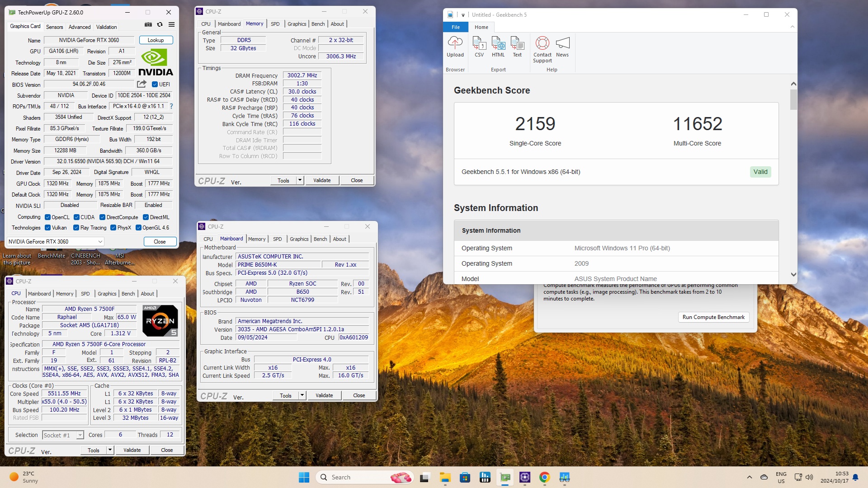Click the ENG US language indicator

[x=781, y=477]
